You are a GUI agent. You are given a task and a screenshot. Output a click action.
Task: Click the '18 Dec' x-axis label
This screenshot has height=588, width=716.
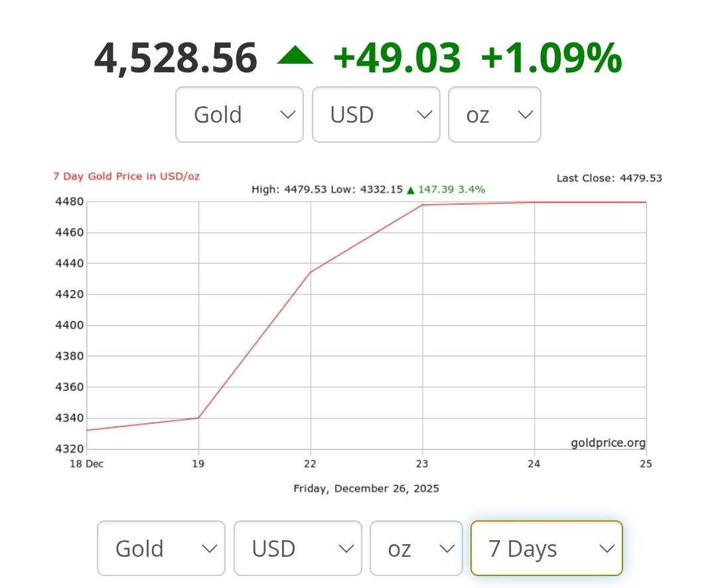(86, 464)
